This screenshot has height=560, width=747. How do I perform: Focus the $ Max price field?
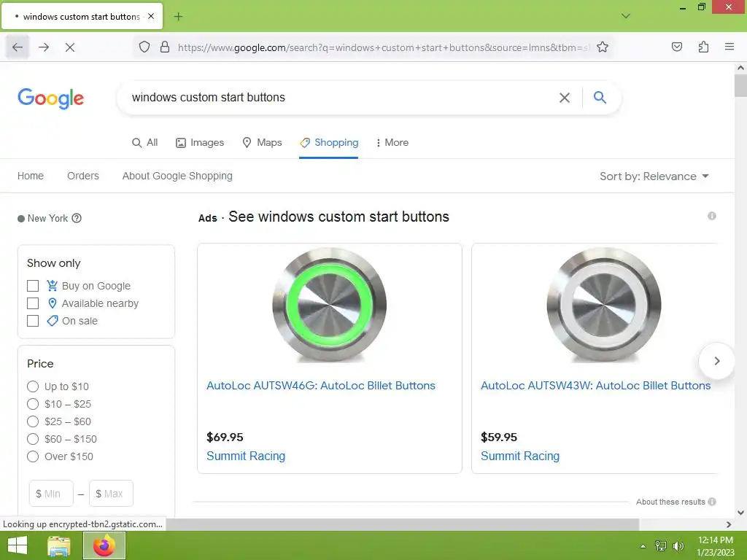[x=111, y=494]
